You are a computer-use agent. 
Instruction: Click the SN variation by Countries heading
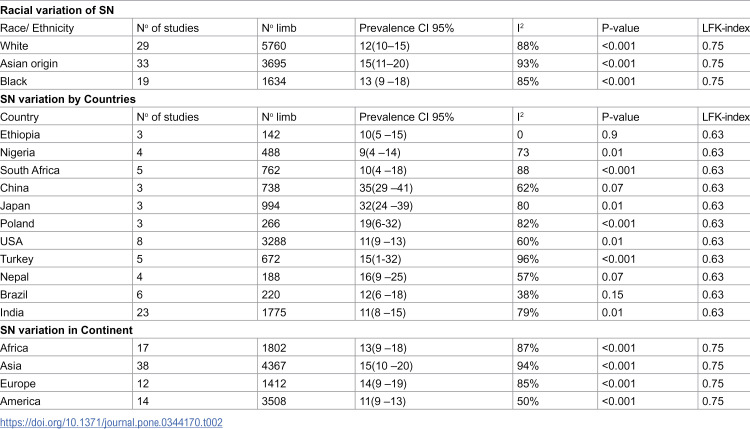click(x=68, y=99)
